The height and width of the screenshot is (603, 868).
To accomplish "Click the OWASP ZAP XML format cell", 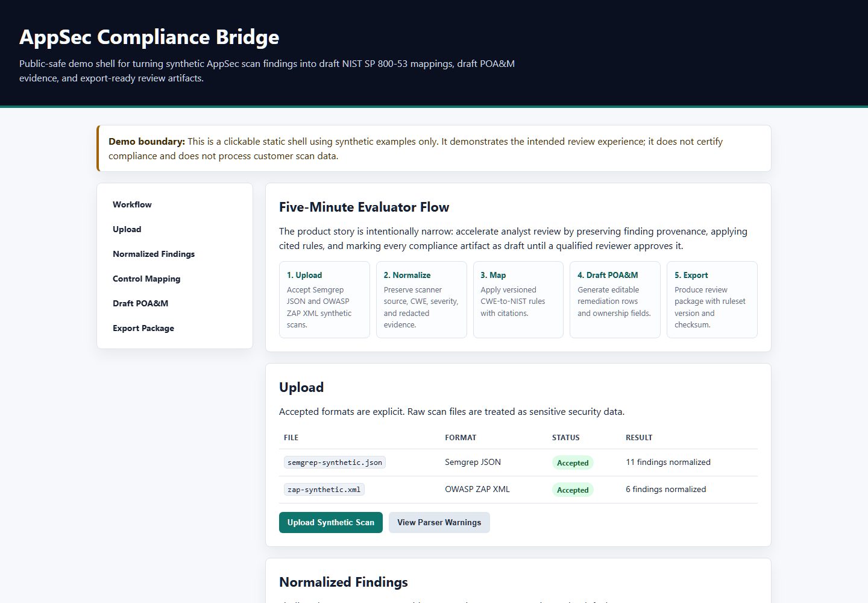I will [x=477, y=489].
